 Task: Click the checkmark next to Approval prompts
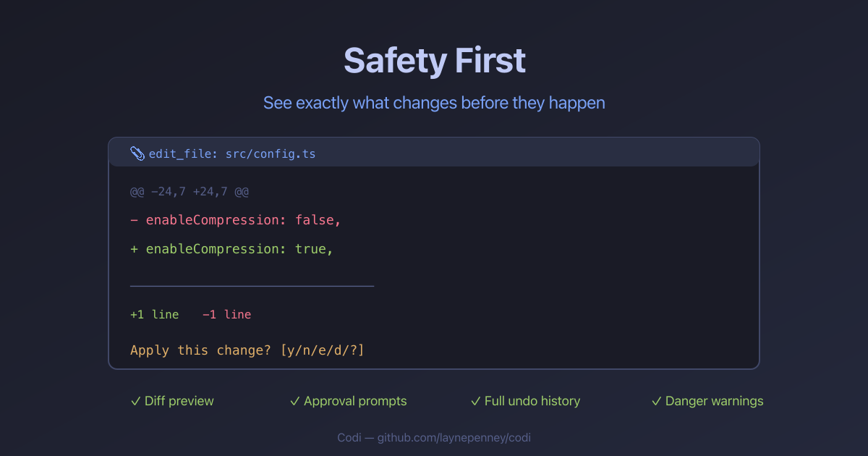294,401
